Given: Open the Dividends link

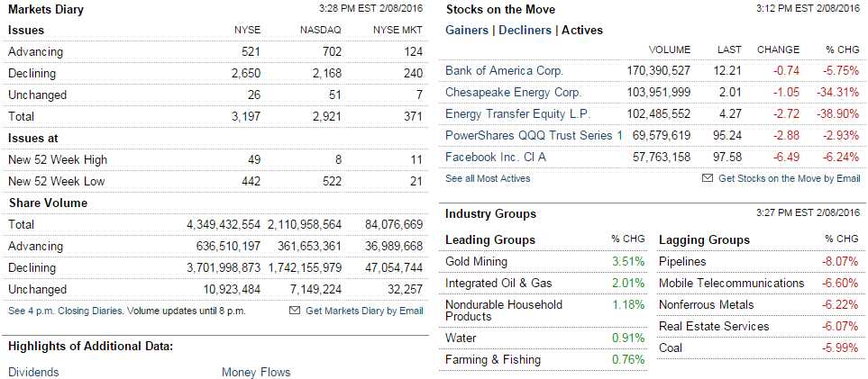Looking at the screenshot, I should pyautogui.click(x=33, y=372).
